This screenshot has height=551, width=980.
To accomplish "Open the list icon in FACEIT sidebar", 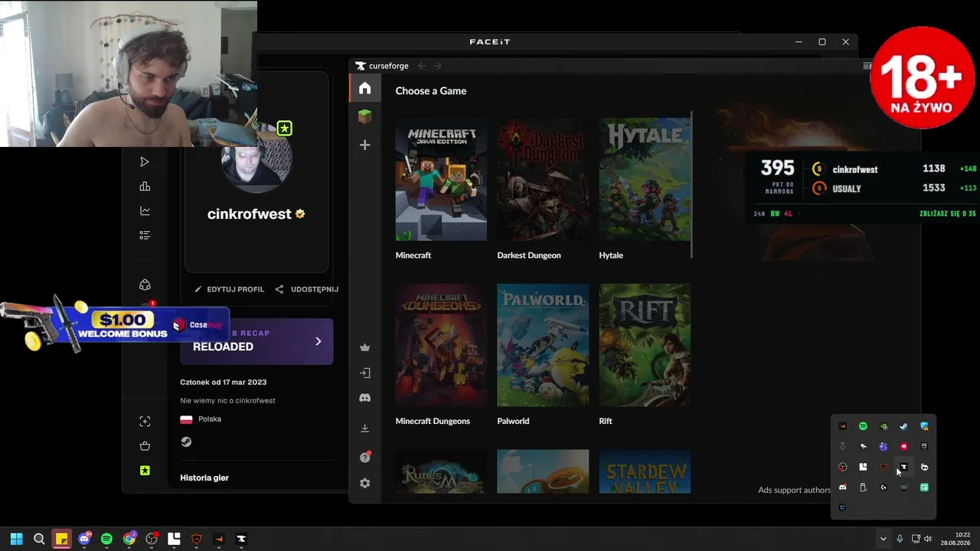I will click(145, 235).
